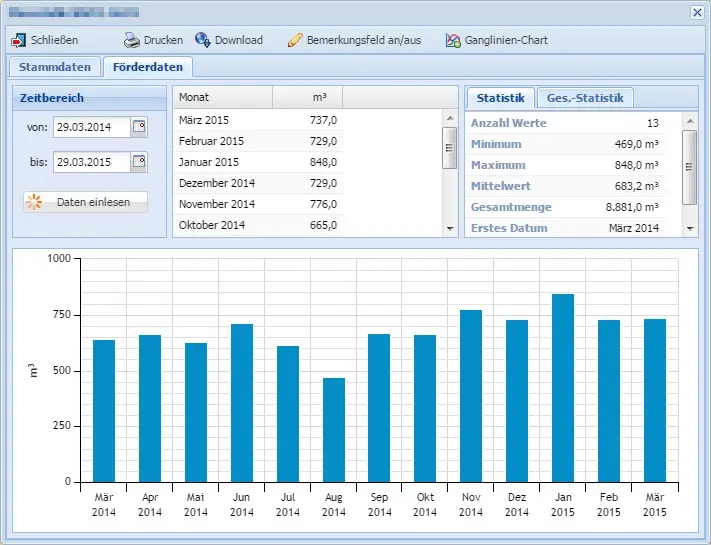
Task: Click the Schließen toolbar label
Action: 54,40
